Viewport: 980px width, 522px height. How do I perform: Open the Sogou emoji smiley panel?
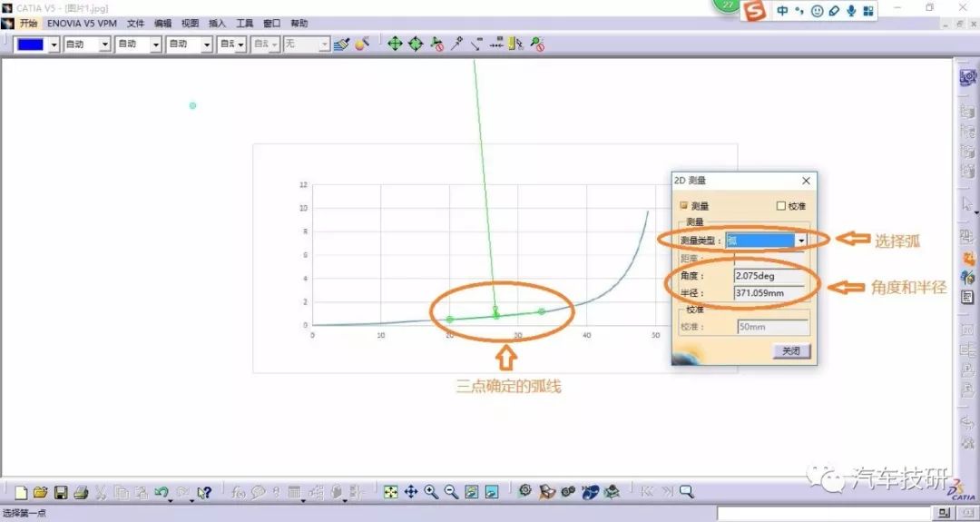pyautogui.click(x=817, y=11)
